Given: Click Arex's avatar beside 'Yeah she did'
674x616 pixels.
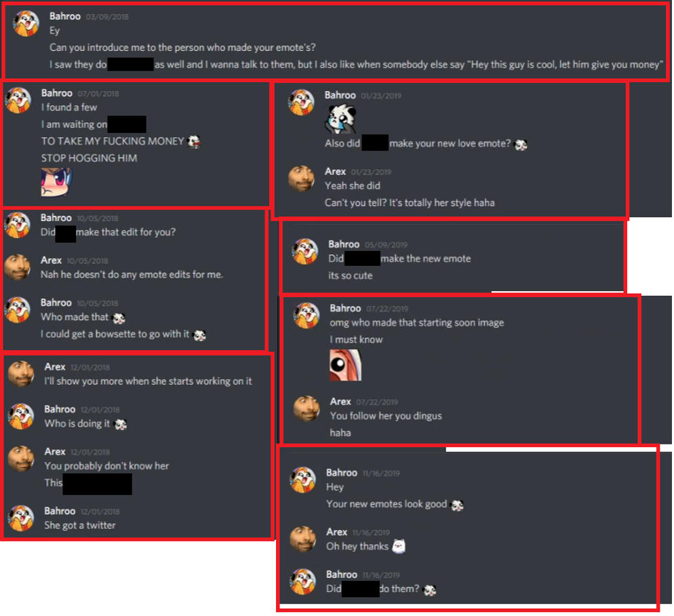Looking at the screenshot, I should (x=301, y=178).
